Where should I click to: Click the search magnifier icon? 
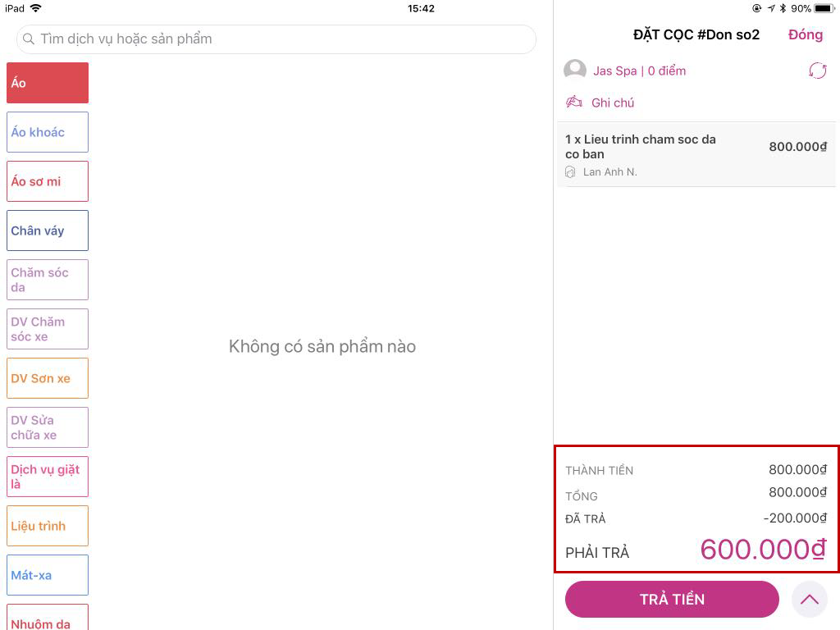[29, 39]
